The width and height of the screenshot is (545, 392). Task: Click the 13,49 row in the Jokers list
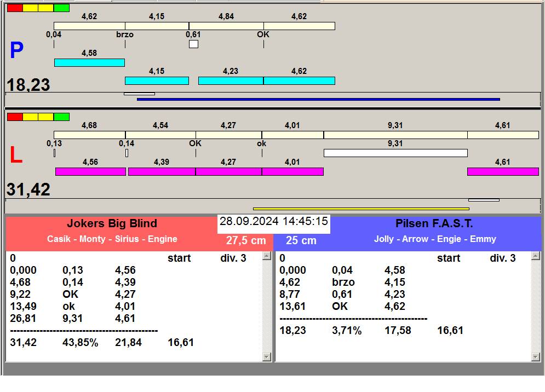click(x=73, y=306)
